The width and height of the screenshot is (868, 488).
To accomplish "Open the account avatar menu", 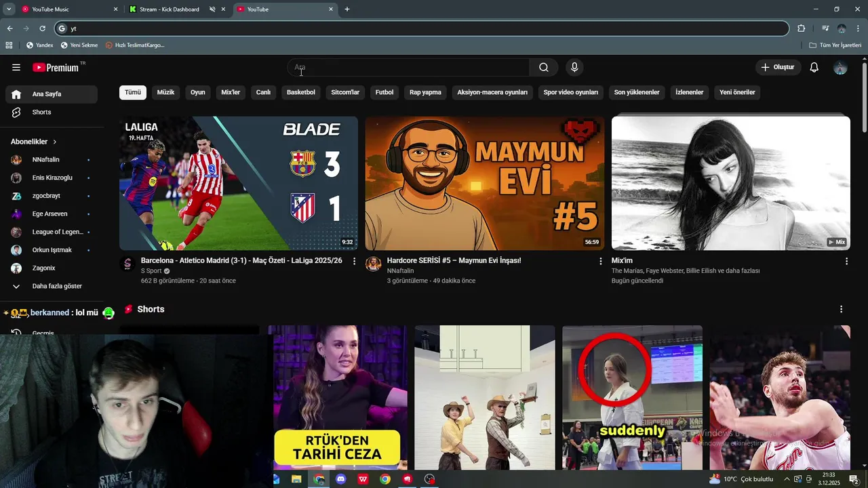I will pyautogui.click(x=840, y=67).
